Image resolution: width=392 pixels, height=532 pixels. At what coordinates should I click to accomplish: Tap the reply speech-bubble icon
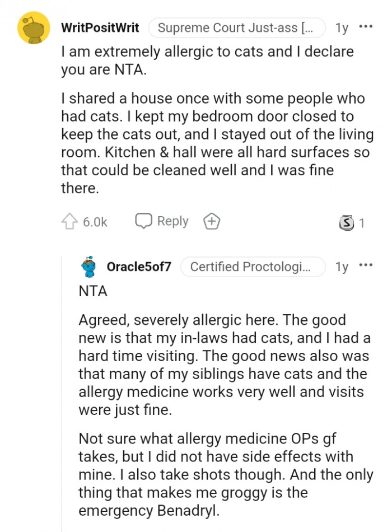click(x=144, y=221)
